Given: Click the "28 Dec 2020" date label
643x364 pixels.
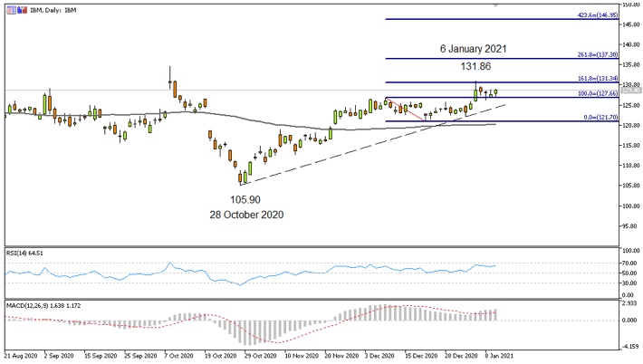Looking at the screenshot, I should tap(461, 356).
